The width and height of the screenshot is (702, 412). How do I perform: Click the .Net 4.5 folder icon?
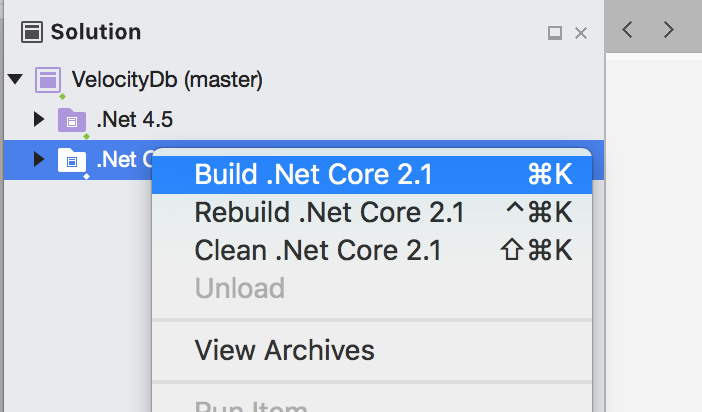tap(72, 120)
